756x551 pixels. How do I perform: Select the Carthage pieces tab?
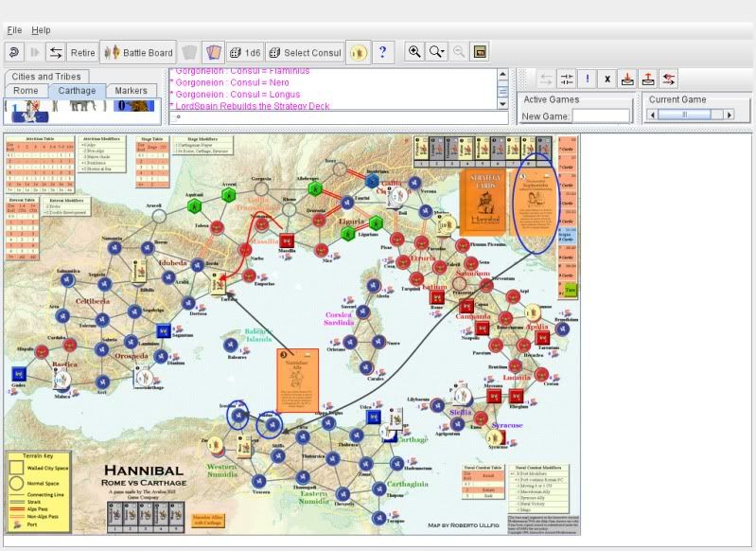[77, 91]
